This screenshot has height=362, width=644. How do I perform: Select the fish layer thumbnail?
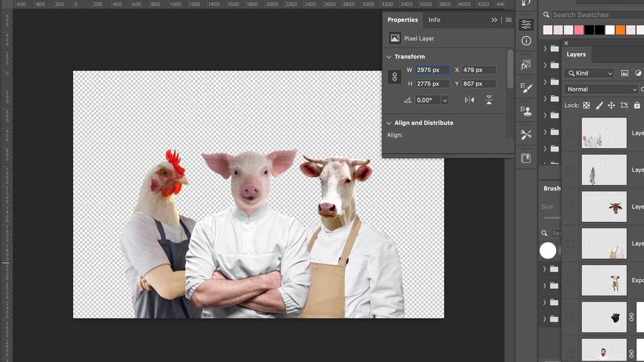(604, 170)
